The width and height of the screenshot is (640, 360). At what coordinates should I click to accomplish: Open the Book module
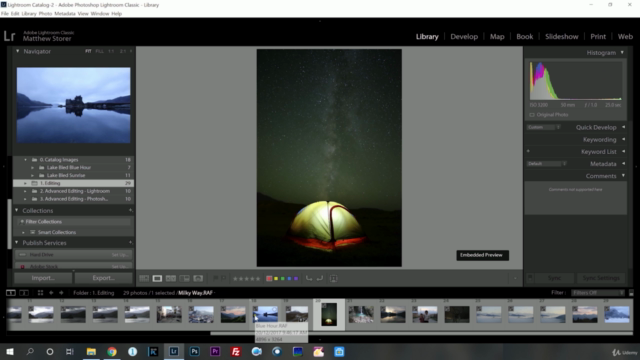pyautogui.click(x=524, y=36)
